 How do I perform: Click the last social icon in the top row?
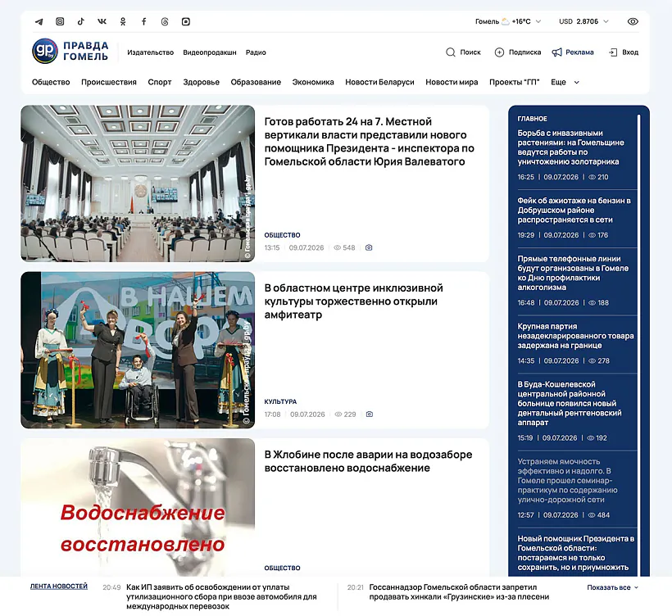pos(186,21)
